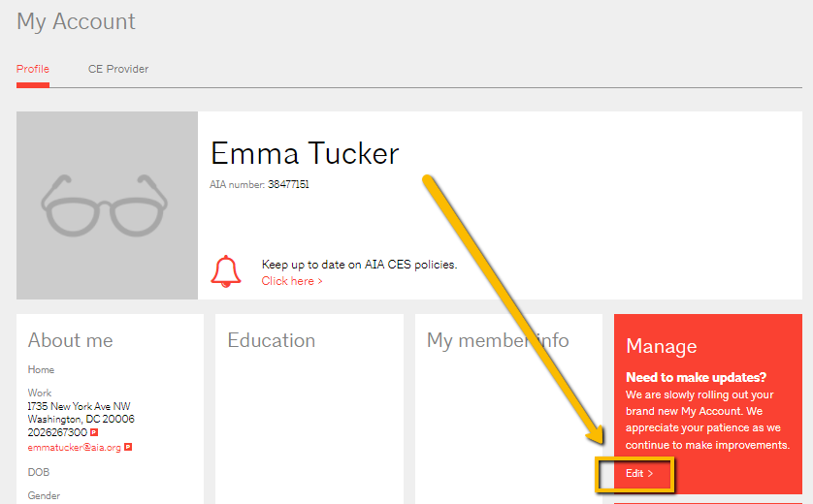Click the My member info card heading

tap(498, 341)
